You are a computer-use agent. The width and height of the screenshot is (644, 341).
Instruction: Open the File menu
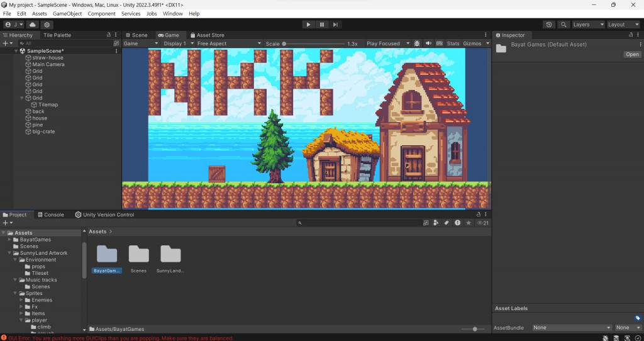[7, 14]
